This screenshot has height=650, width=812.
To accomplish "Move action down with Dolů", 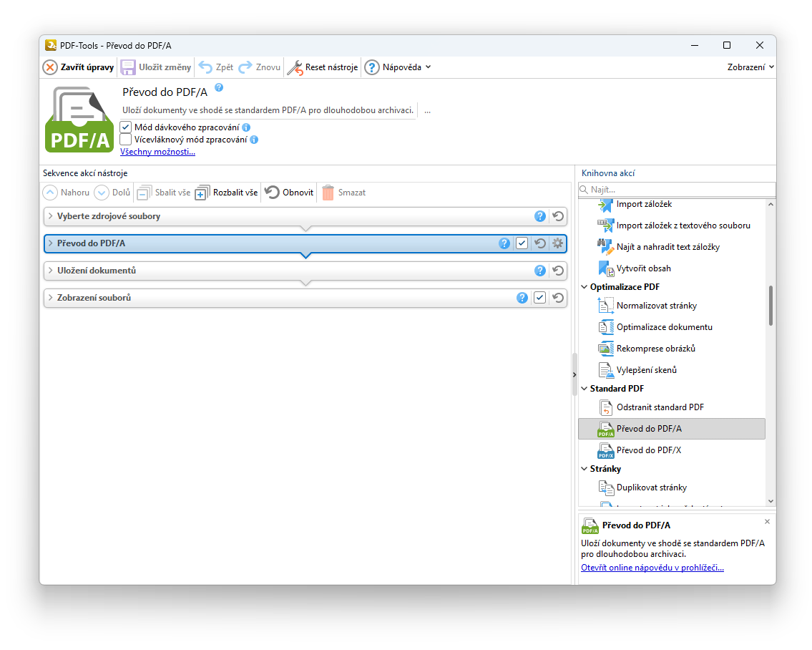I will point(112,193).
